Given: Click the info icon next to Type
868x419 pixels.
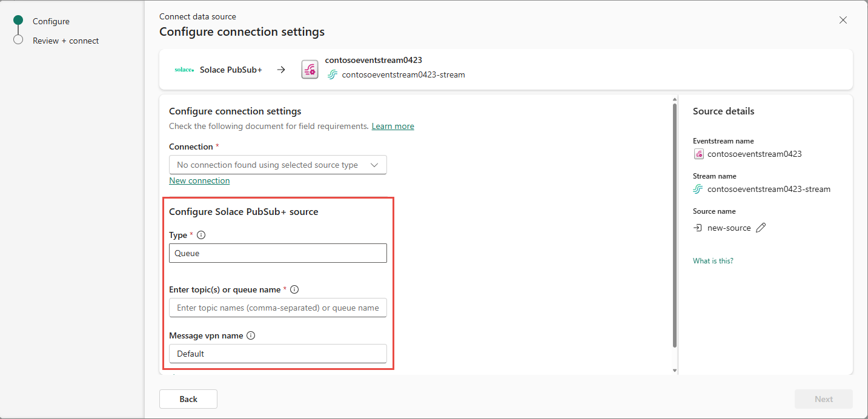Looking at the screenshot, I should (201, 235).
